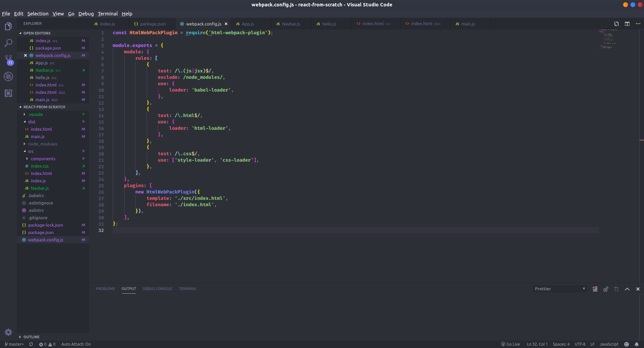Switch to the Terminal panel tab
The image size is (644, 348).
click(188, 289)
